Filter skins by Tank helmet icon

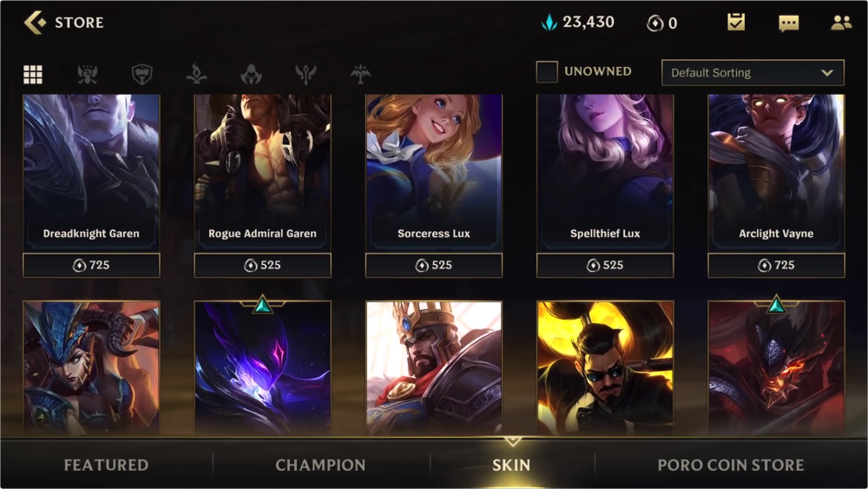(x=141, y=74)
